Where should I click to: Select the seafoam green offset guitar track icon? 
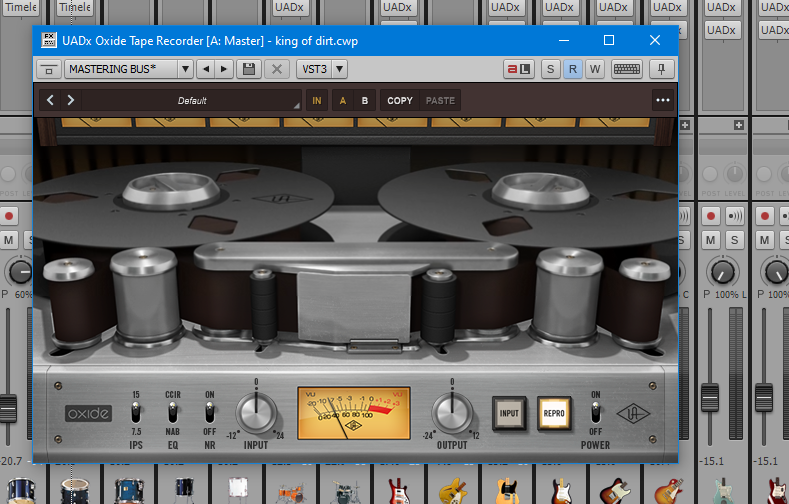pos(723,491)
